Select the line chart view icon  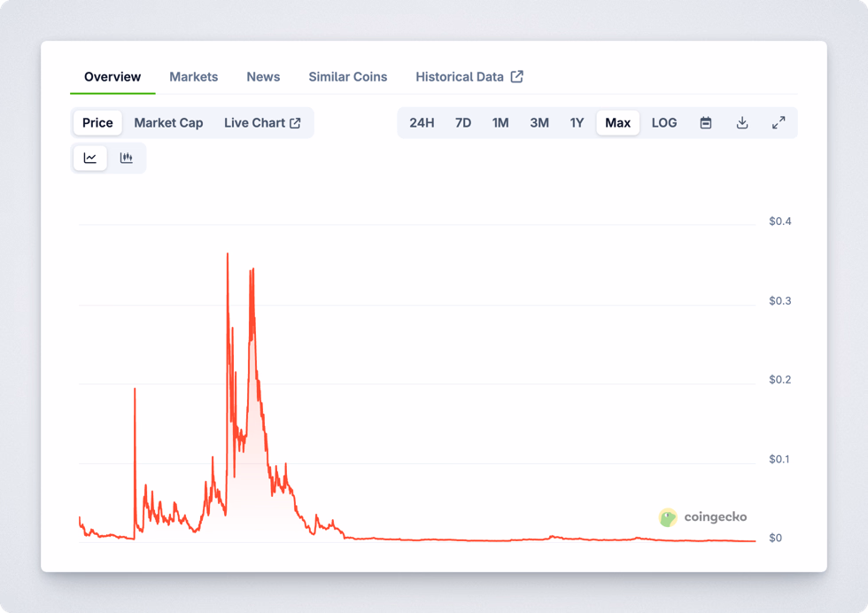click(x=89, y=158)
